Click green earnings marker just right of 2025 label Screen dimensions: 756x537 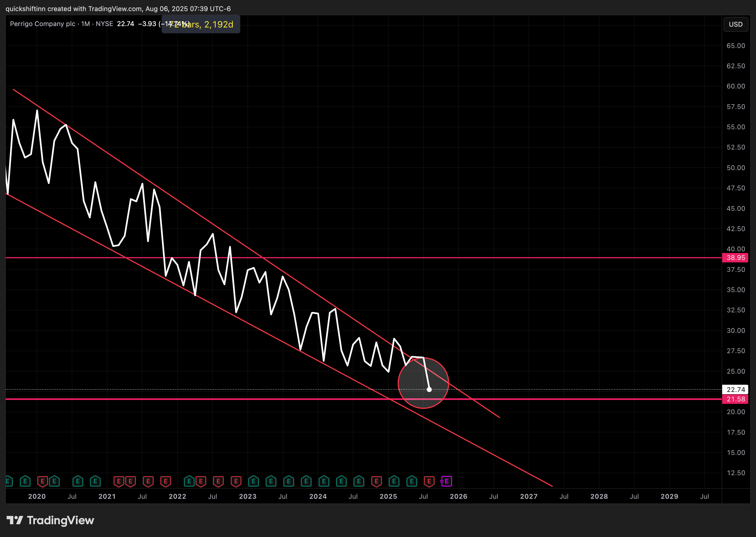394,481
